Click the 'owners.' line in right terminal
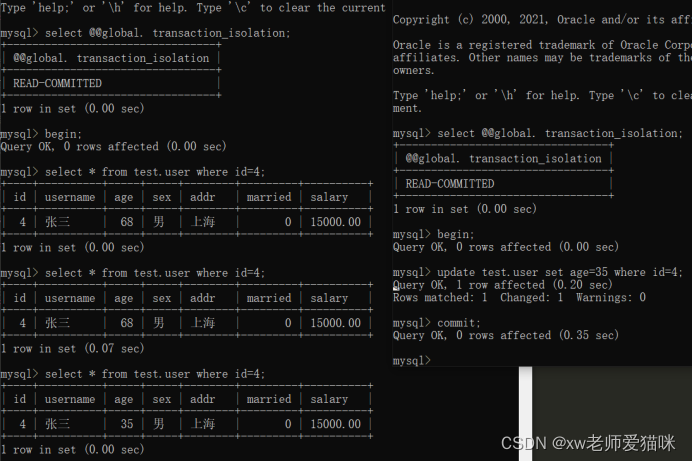Screen dimensions: 692x462 click(414, 71)
